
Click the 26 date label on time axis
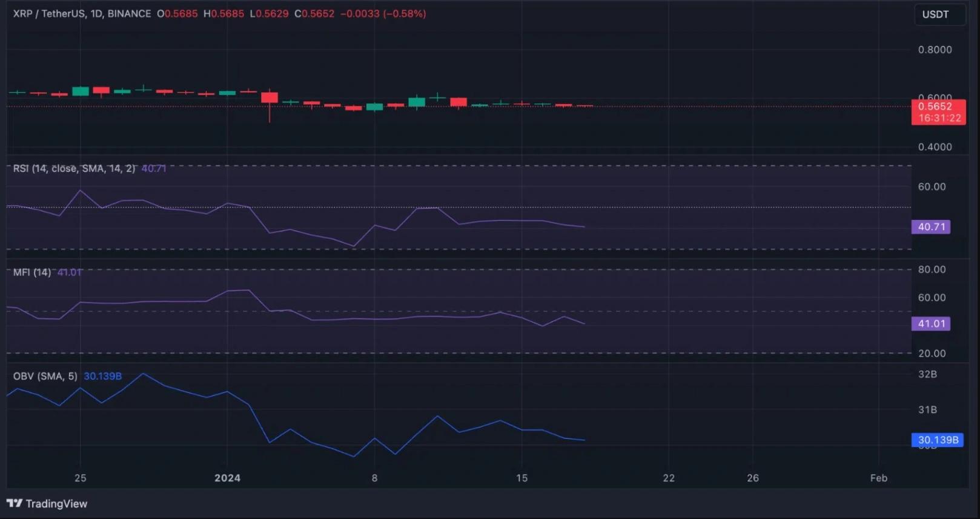tap(753, 478)
